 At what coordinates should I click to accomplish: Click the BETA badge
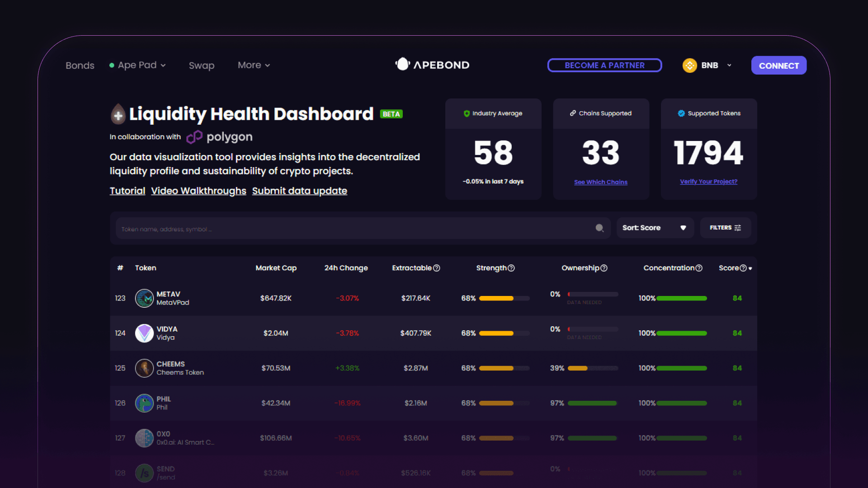[x=391, y=114]
